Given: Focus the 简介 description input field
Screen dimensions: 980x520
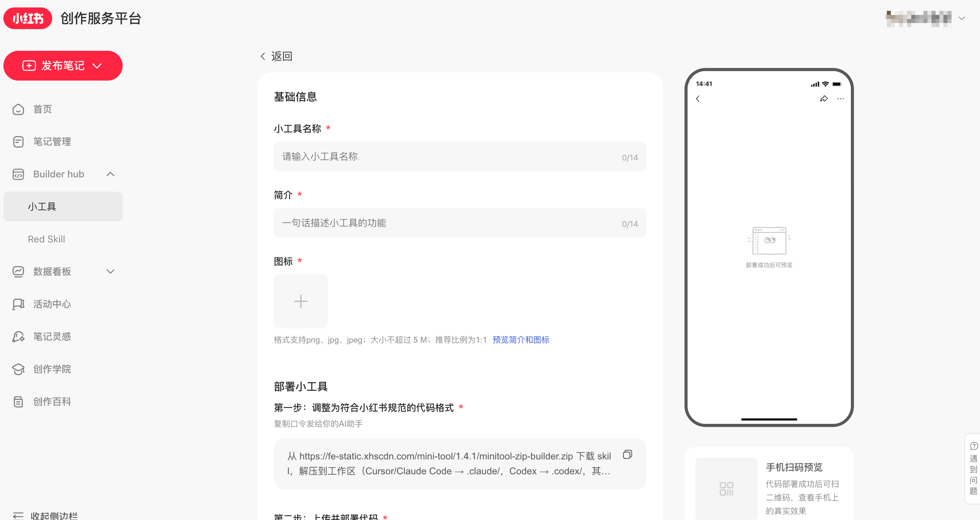Looking at the screenshot, I should pyautogui.click(x=460, y=223).
